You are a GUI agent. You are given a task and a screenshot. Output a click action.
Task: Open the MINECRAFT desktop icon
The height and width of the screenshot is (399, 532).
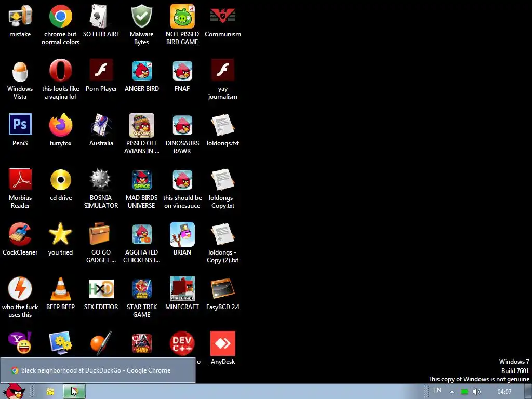pyautogui.click(x=182, y=289)
